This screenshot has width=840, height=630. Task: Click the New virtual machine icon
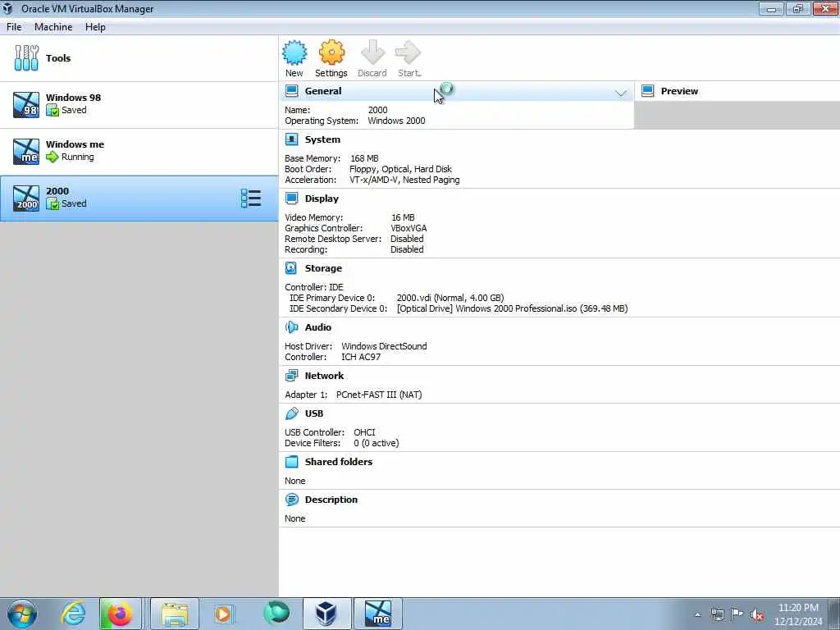click(294, 52)
